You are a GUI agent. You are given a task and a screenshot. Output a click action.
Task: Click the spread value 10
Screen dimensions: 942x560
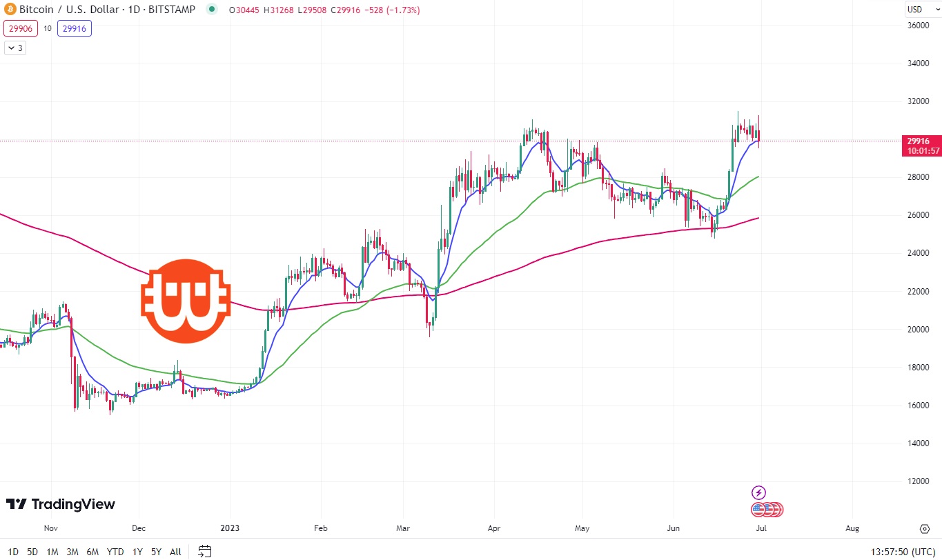click(x=48, y=28)
